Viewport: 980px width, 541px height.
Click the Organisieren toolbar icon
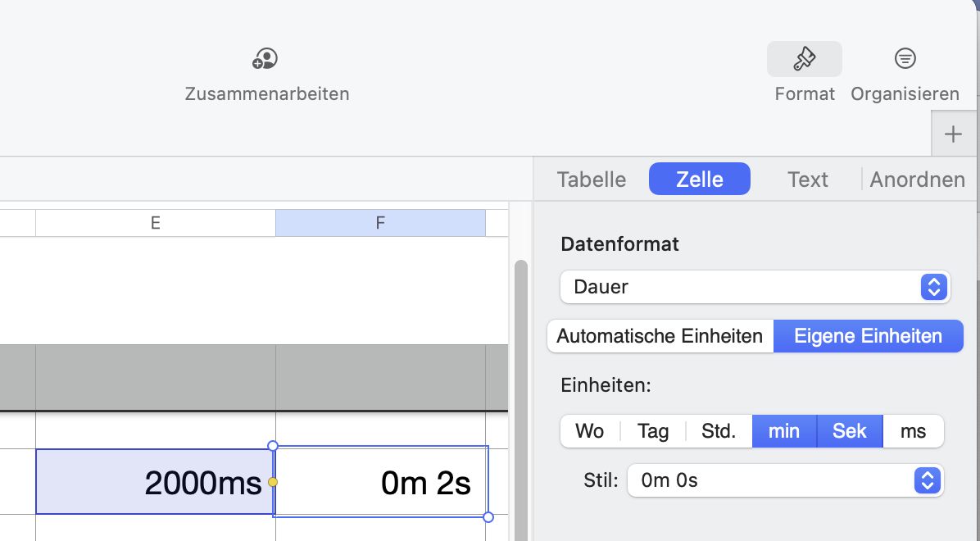pos(905,59)
